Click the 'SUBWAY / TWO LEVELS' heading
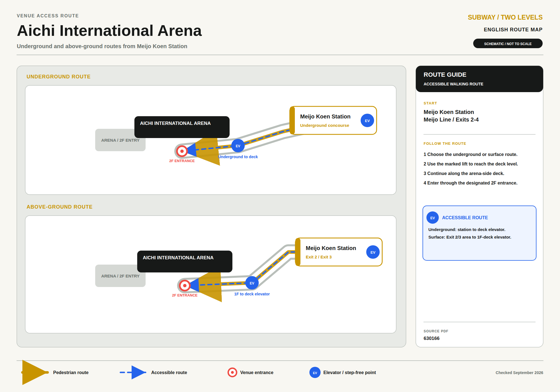The height and width of the screenshot is (392, 560). tap(505, 17)
